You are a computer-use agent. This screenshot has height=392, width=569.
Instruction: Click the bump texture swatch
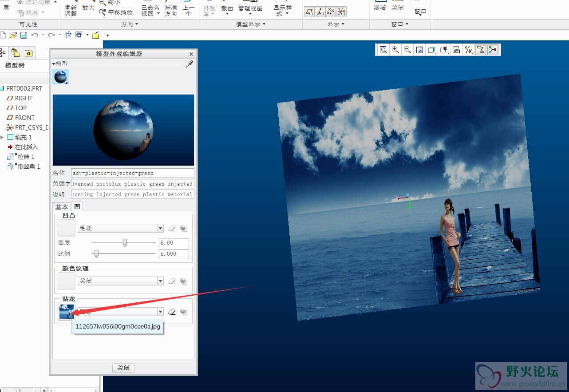pyautogui.click(x=66, y=228)
